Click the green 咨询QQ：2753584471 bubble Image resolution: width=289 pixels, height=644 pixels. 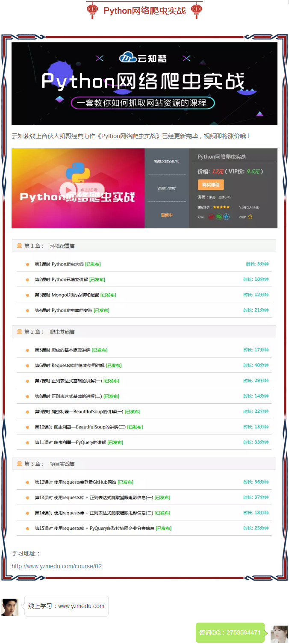[230, 632]
